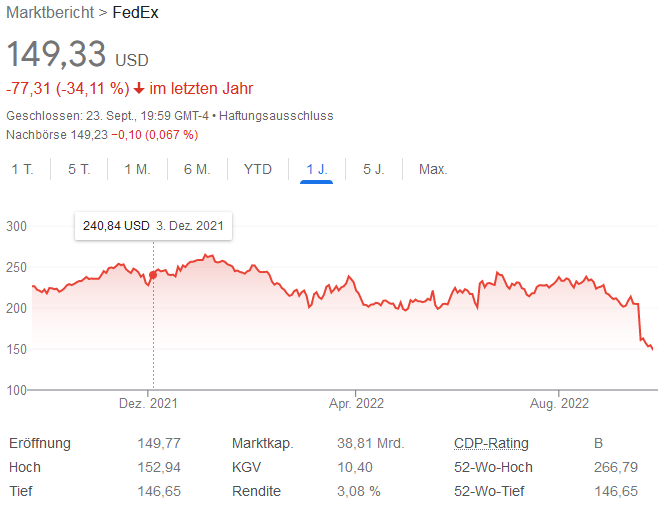Click the active 1 J. tab
Viewport: 670px width, 511px height.
click(316, 169)
